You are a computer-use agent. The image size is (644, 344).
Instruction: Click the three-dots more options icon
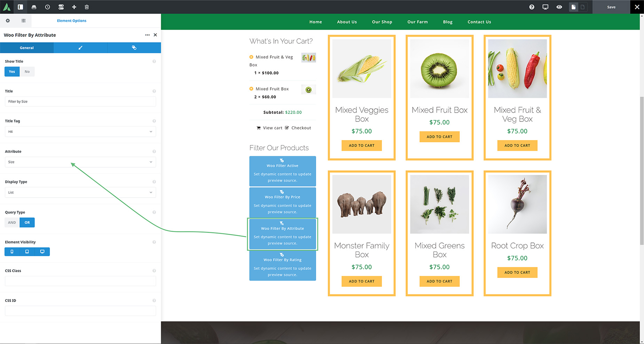(x=147, y=35)
